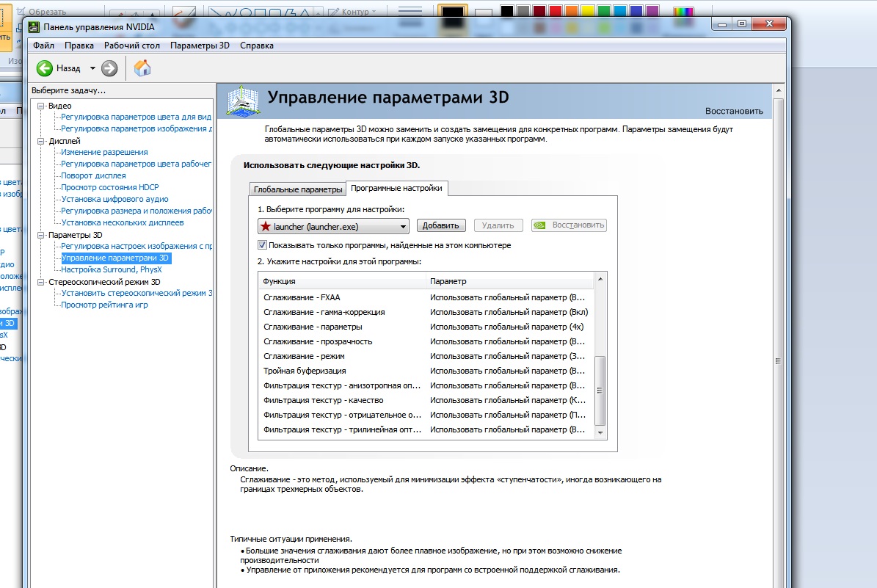The image size is (877, 588).
Task: Click the red star icon beside launcher
Action: (266, 226)
